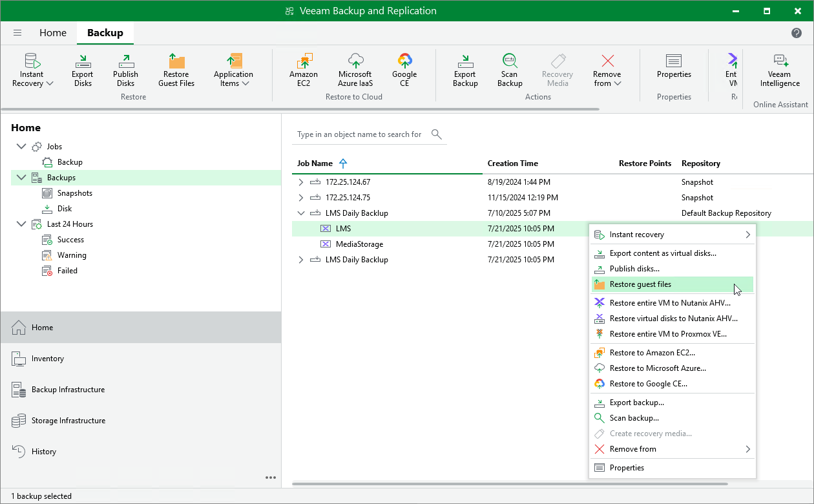This screenshot has height=504, width=814.
Task: Collapse the Last 24 Hours tree node
Action: tap(21, 224)
